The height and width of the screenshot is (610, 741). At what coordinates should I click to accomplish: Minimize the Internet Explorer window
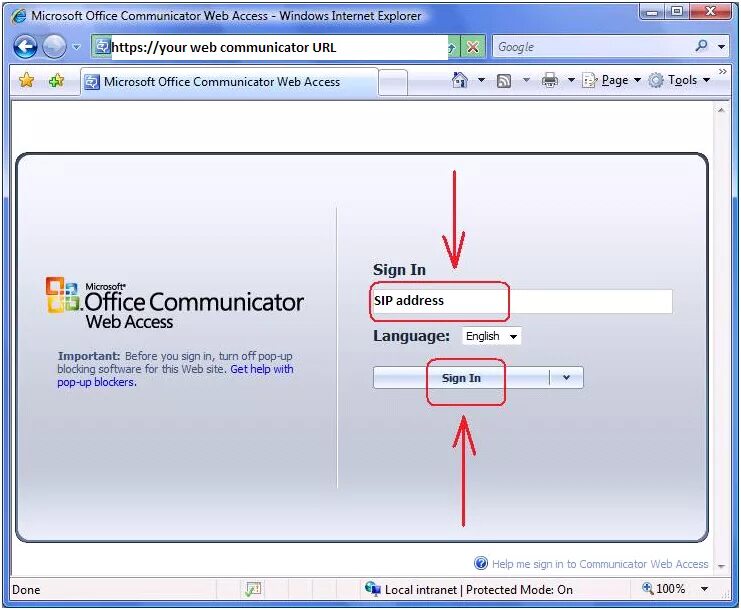tap(652, 12)
